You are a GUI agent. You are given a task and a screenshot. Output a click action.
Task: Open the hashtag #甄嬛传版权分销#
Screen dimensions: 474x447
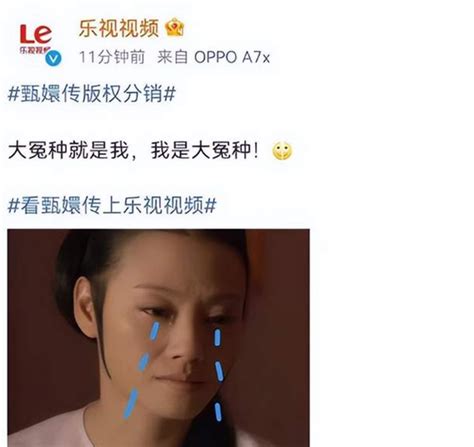click(x=91, y=93)
